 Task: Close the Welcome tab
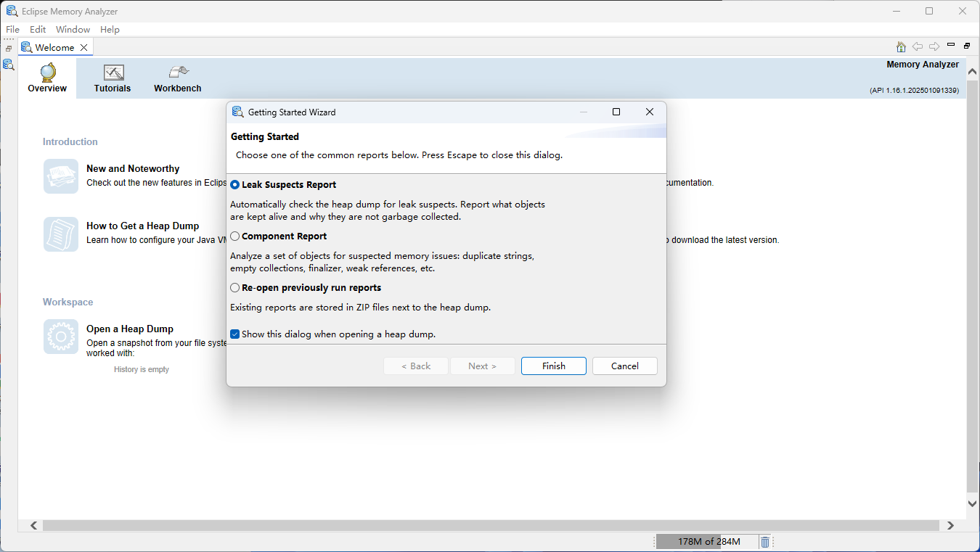[84, 48]
